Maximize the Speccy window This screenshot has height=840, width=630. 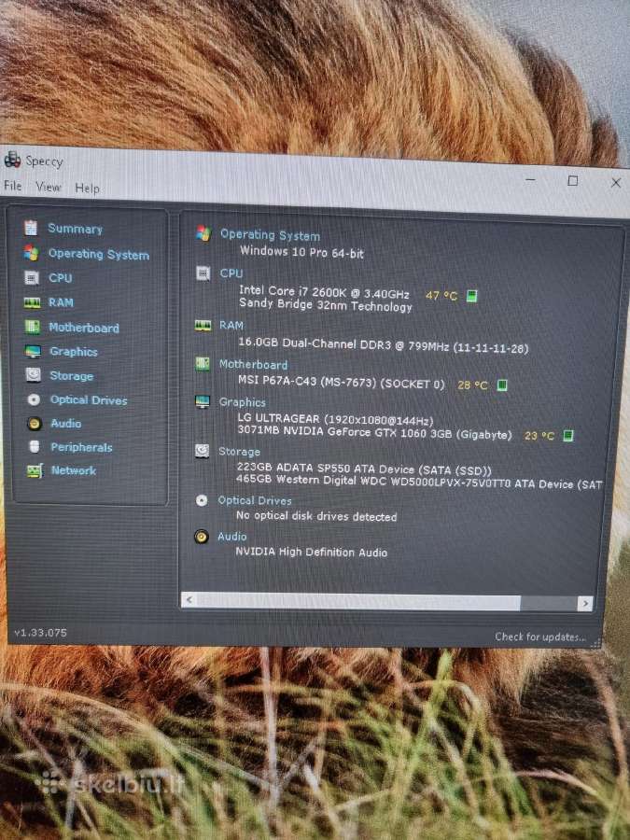pyautogui.click(x=573, y=180)
